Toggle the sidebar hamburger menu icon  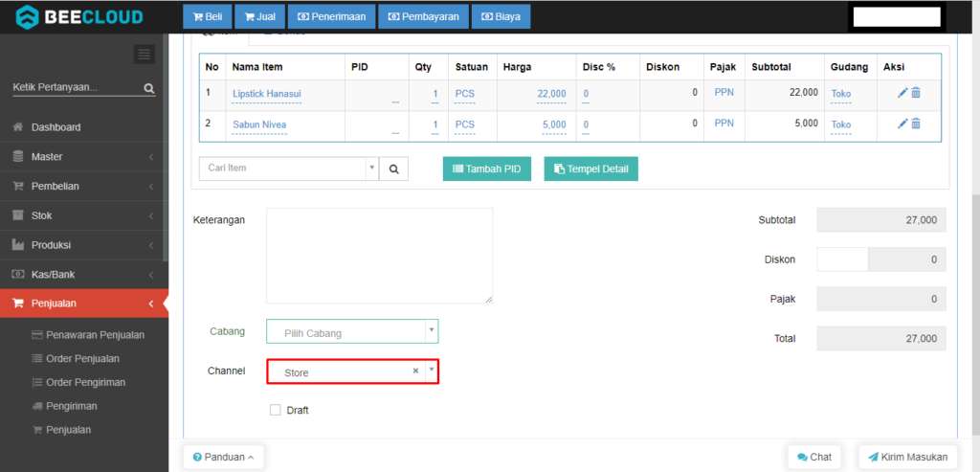point(145,55)
